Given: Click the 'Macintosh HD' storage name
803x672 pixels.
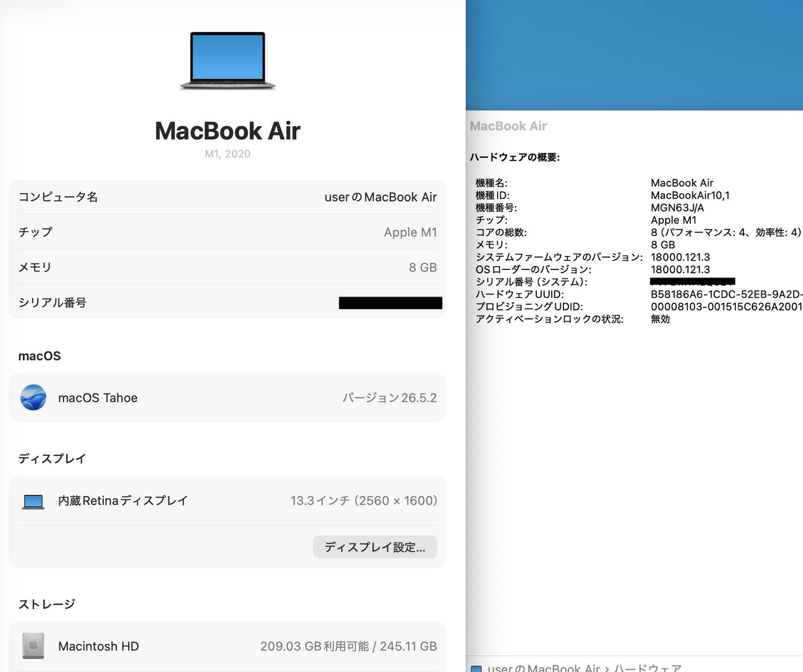Looking at the screenshot, I should pyautogui.click(x=98, y=646).
